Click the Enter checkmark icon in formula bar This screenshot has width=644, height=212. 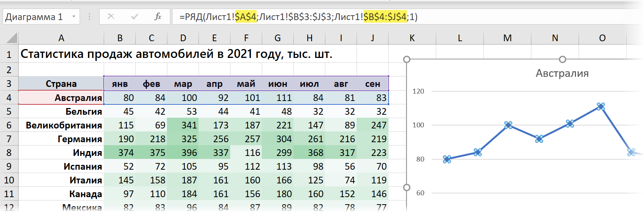[x=135, y=17]
